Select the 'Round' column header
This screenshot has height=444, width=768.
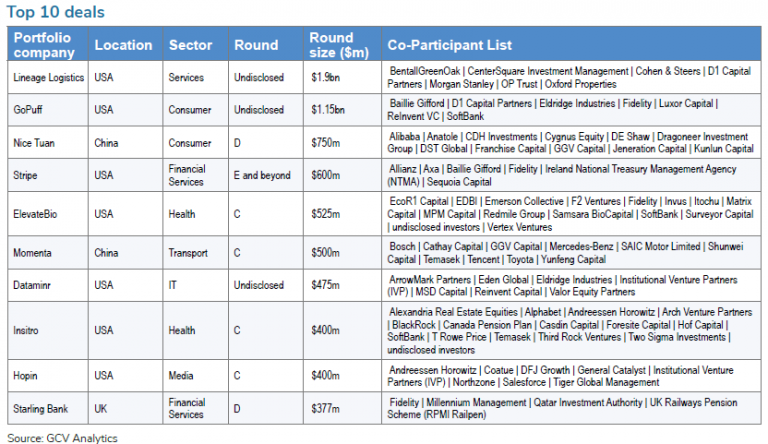(x=256, y=45)
